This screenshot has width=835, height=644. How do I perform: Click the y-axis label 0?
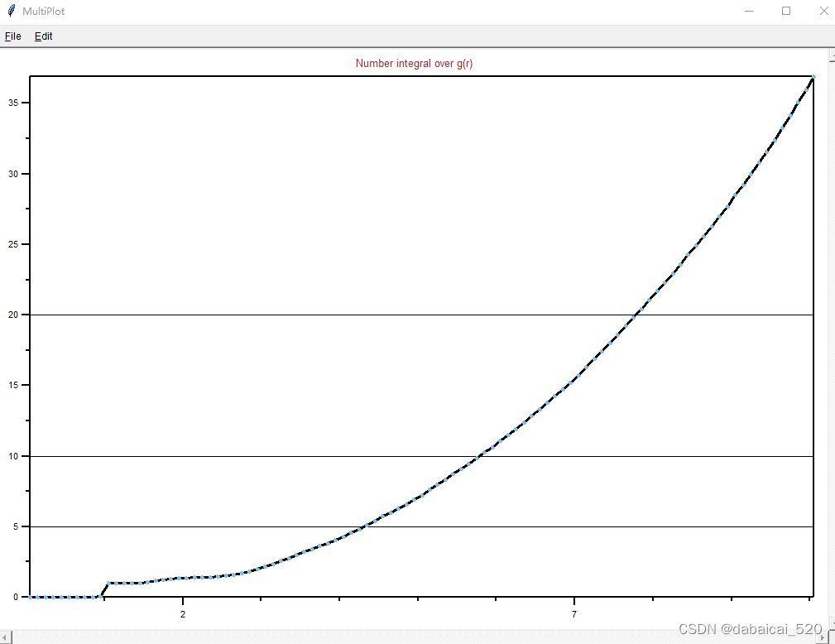[x=16, y=597]
